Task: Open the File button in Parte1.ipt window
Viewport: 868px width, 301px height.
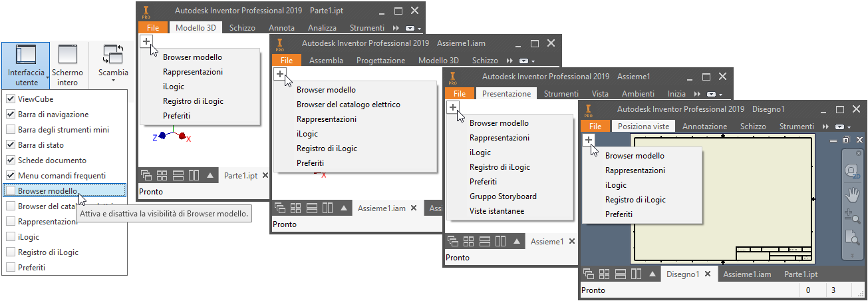Action: click(x=152, y=28)
